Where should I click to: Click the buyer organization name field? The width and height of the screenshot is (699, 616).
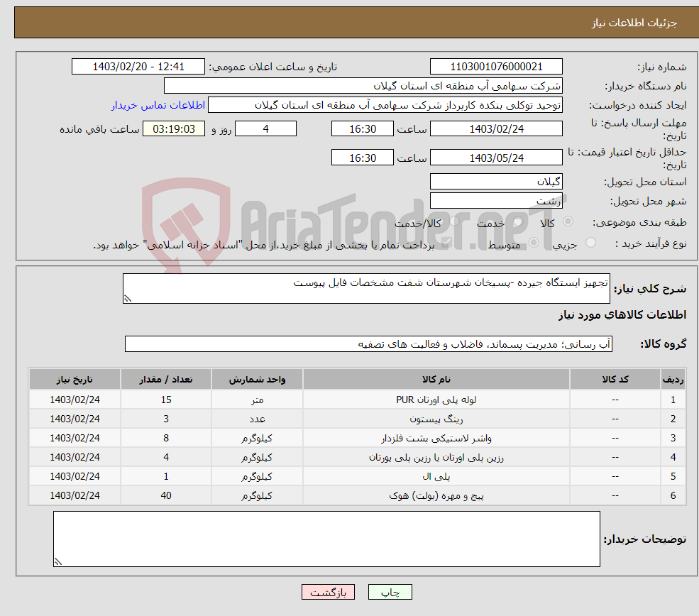coord(363,86)
